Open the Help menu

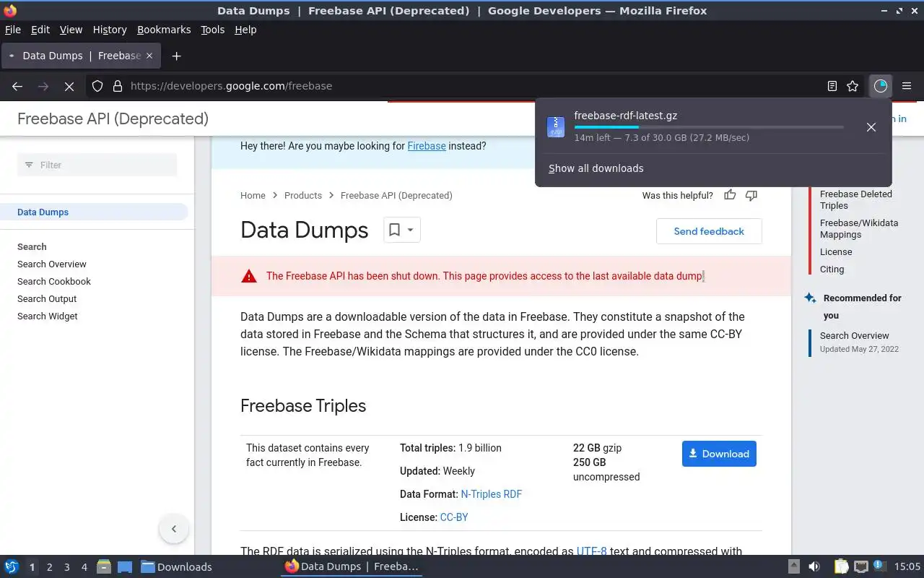[245, 30]
